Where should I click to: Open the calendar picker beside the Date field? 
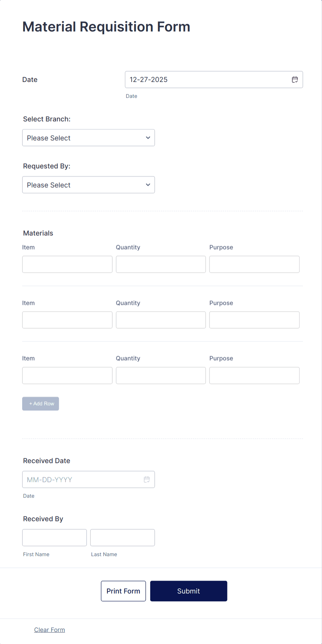pyautogui.click(x=295, y=80)
